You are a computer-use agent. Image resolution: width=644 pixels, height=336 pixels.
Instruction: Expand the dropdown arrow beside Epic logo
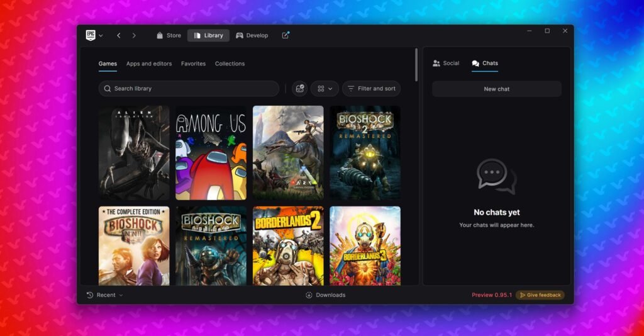pyautogui.click(x=101, y=36)
